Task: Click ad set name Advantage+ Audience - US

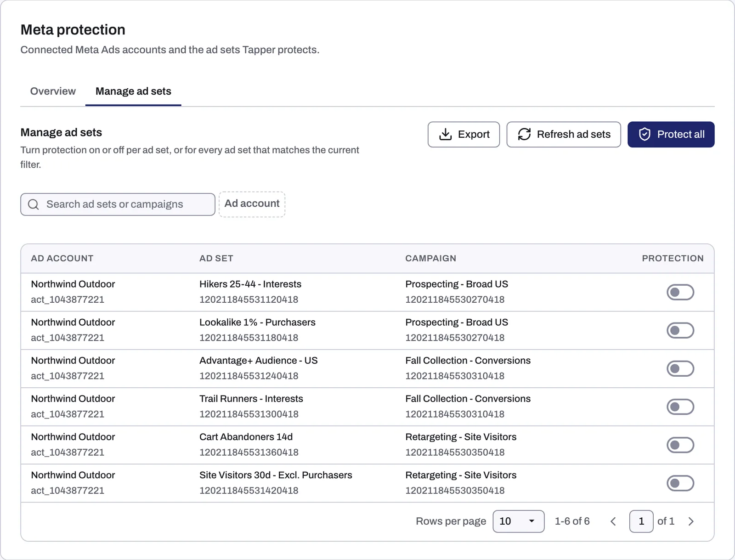Action: [258, 361]
